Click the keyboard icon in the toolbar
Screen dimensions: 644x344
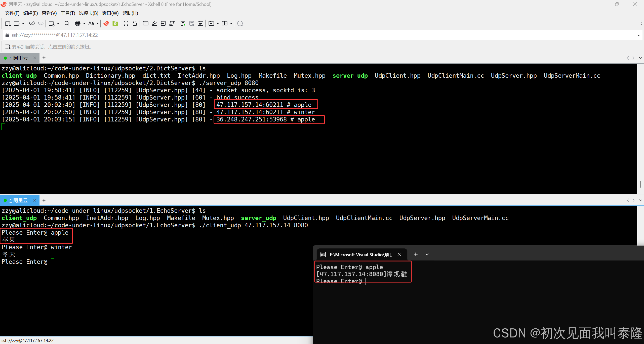(145, 23)
